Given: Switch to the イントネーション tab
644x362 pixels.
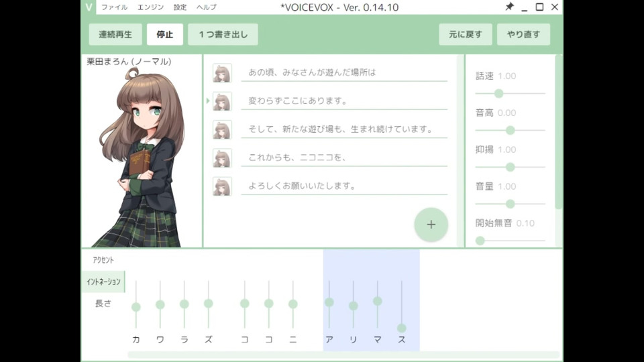Looking at the screenshot, I should click(x=103, y=282).
